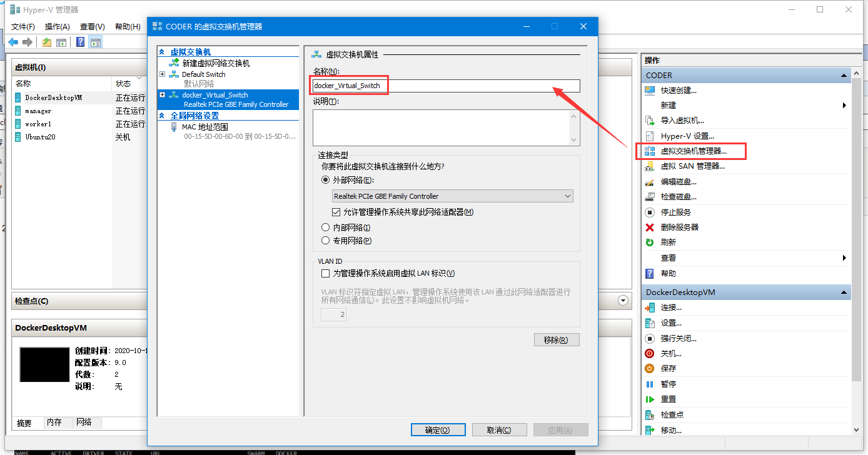This screenshot has width=868, height=455.
Task: Click 编辑磁盘 (Edit Disk) action
Action: point(679,182)
